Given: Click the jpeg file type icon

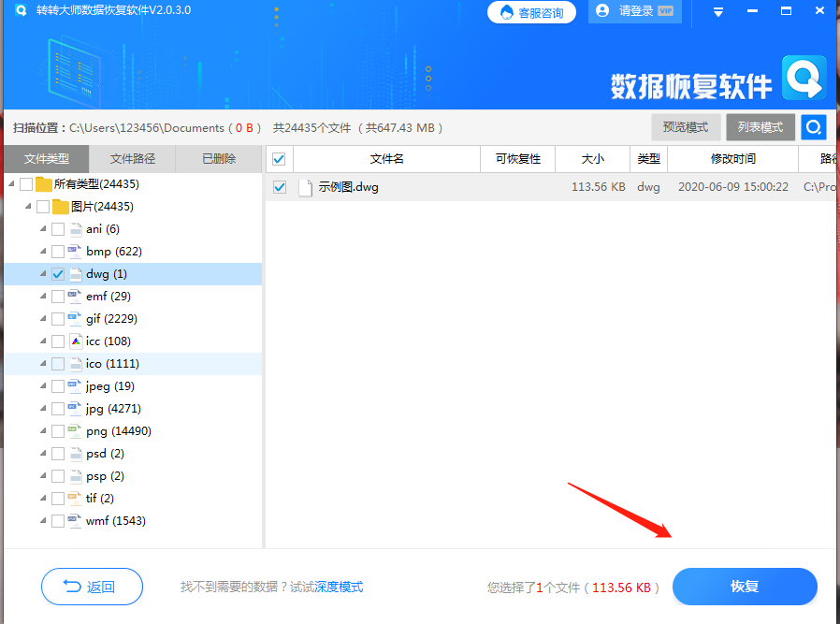Looking at the screenshot, I should pos(75,386).
